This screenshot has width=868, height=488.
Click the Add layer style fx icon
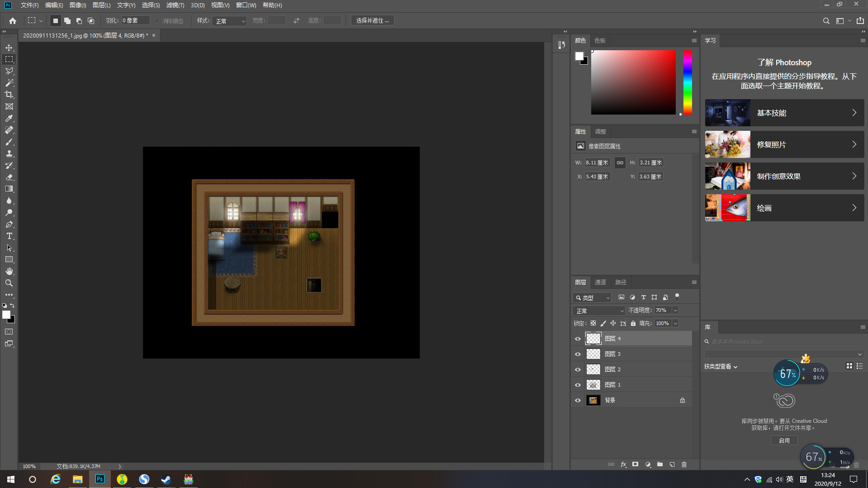(623, 464)
